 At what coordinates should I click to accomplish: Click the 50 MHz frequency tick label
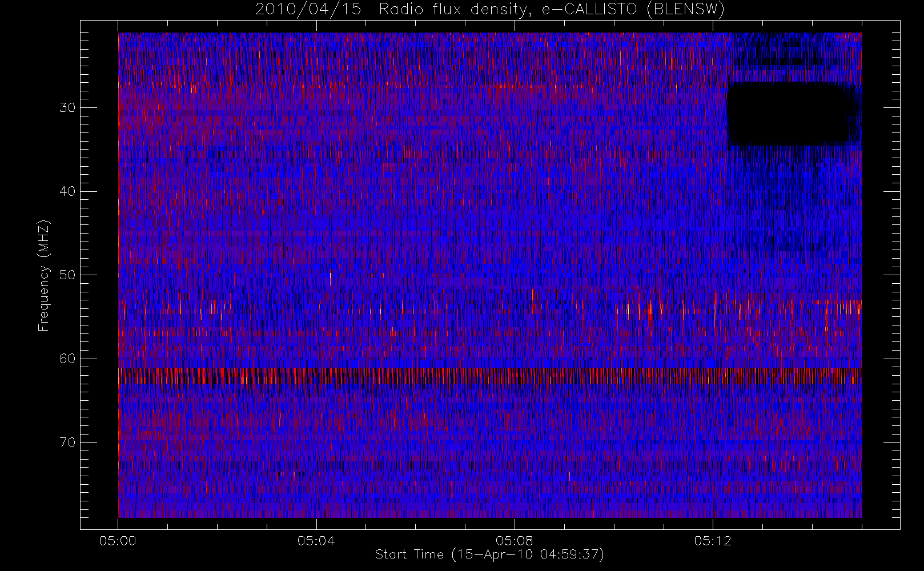pyautogui.click(x=67, y=275)
